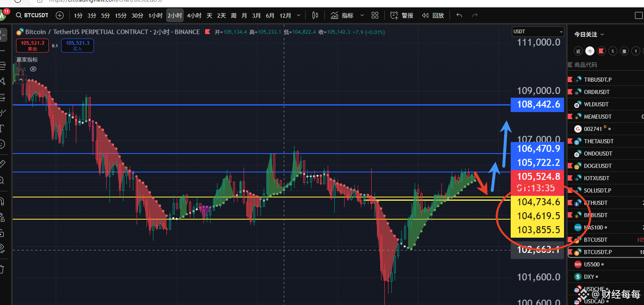Select the Fibonacci retracement tool
The image size is (644, 305).
coord(2,66)
